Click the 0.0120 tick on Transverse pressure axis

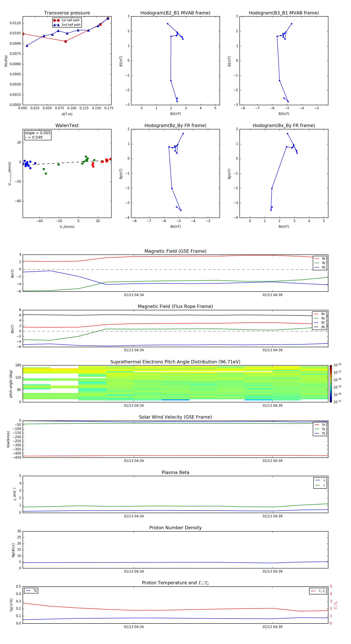tap(15, 23)
